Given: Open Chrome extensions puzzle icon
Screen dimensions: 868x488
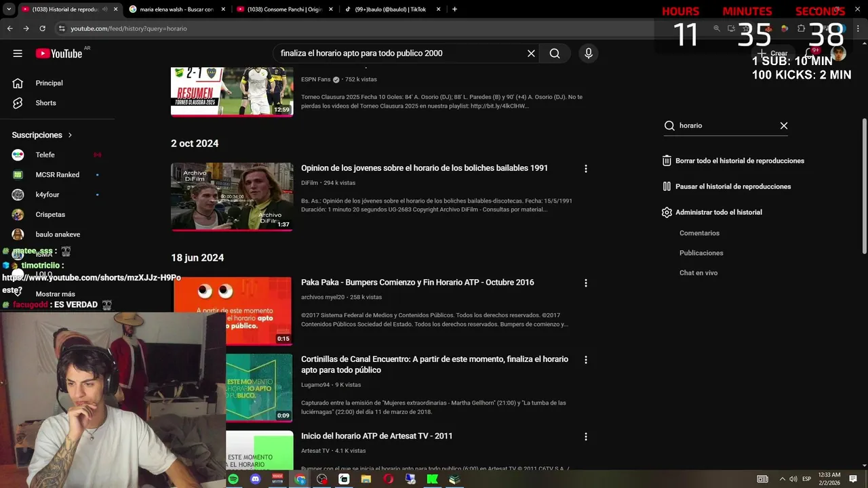Looking at the screenshot, I should pos(801,28).
